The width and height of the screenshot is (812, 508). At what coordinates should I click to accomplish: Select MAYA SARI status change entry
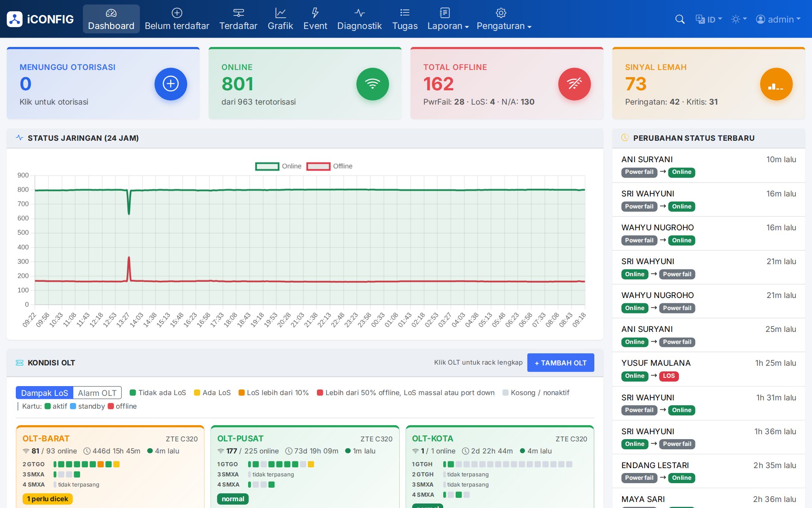pyautogui.click(x=709, y=499)
